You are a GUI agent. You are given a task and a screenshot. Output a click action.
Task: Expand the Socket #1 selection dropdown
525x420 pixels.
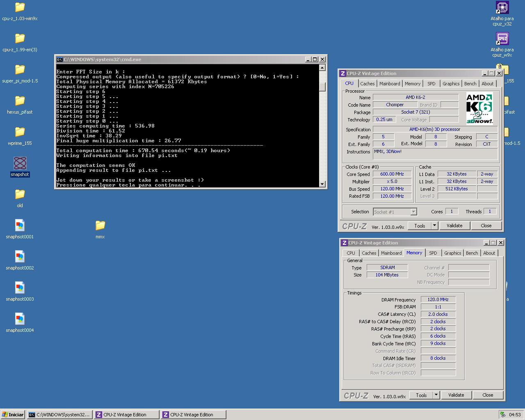tap(413, 212)
